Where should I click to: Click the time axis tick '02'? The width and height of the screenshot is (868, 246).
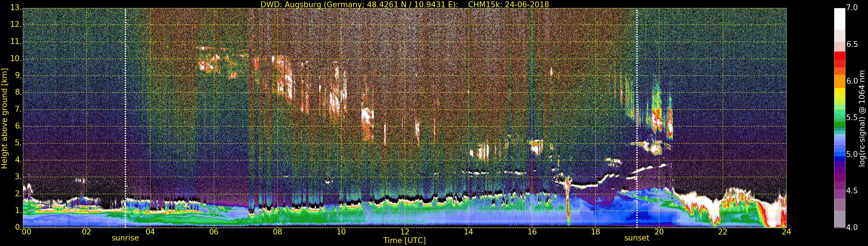click(x=87, y=232)
